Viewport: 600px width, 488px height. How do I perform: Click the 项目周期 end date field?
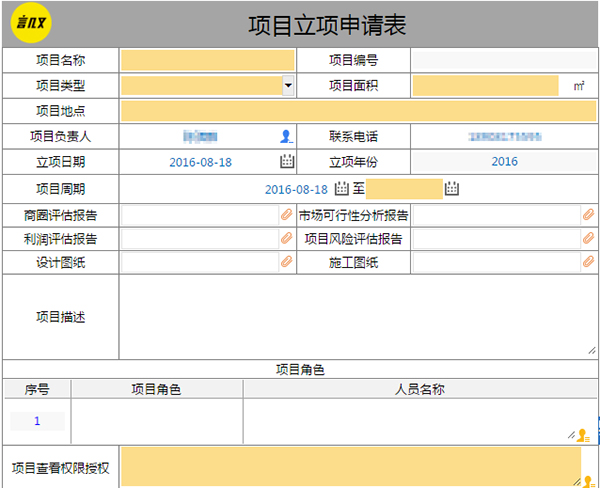click(404, 188)
